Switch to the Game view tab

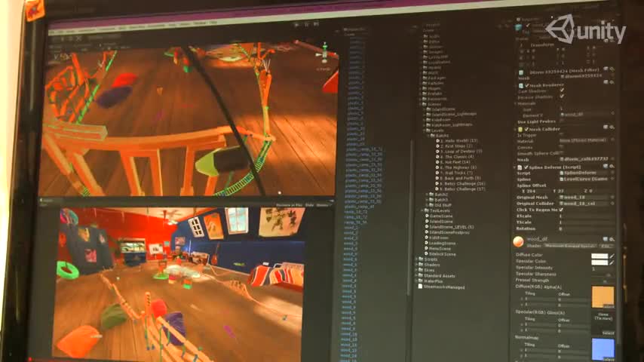(x=47, y=201)
